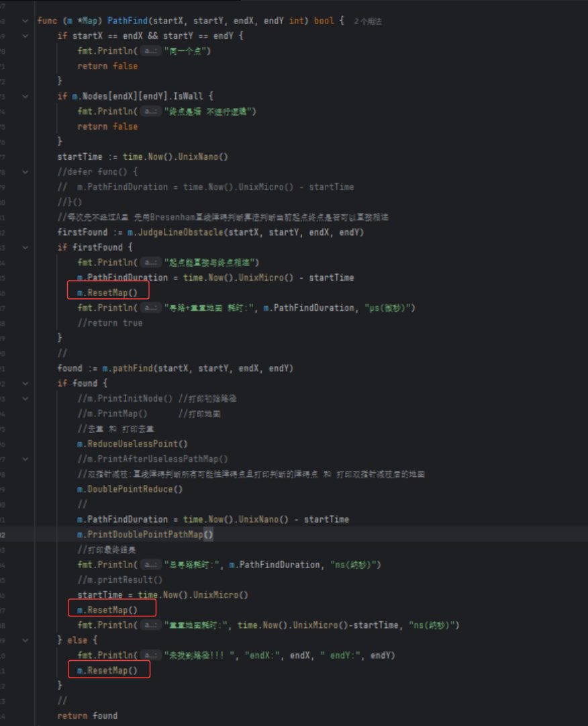Fold the '//defer func() {' comment block
This screenshot has width=588, height=726.
26,172
